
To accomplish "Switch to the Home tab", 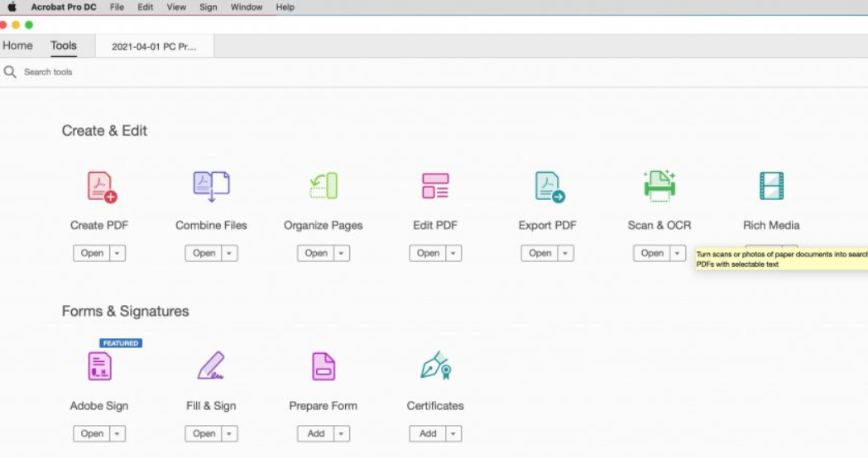I will pos(18,46).
